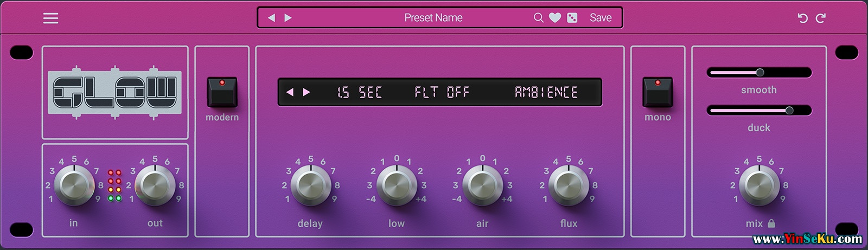Toggle the mix lock icon
868x250 pixels.
[x=771, y=223]
